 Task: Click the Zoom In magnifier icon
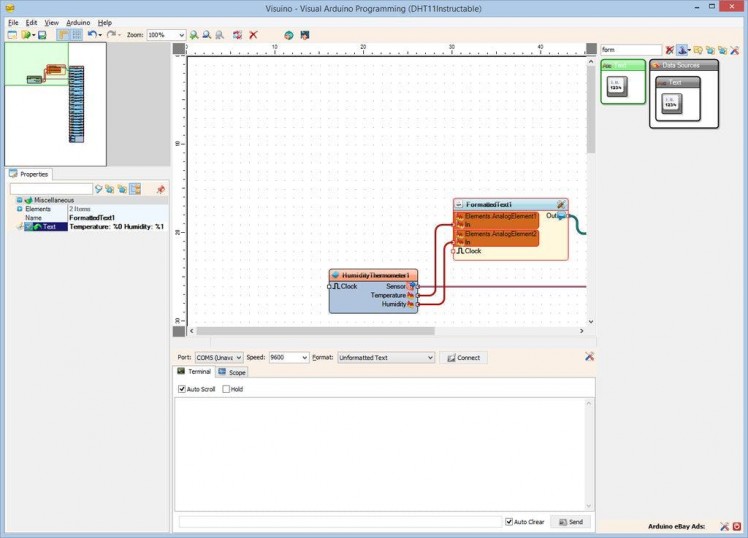click(x=194, y=35)
